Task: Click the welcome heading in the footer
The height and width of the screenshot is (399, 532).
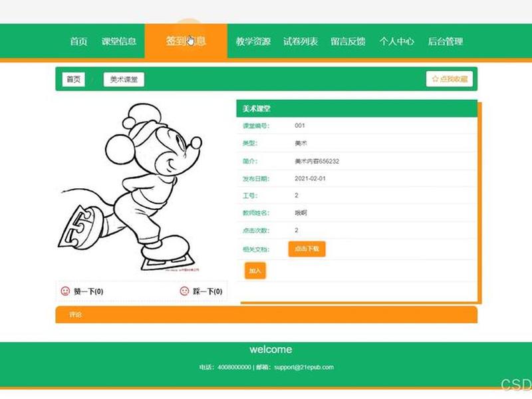Action: coord(271,350)
